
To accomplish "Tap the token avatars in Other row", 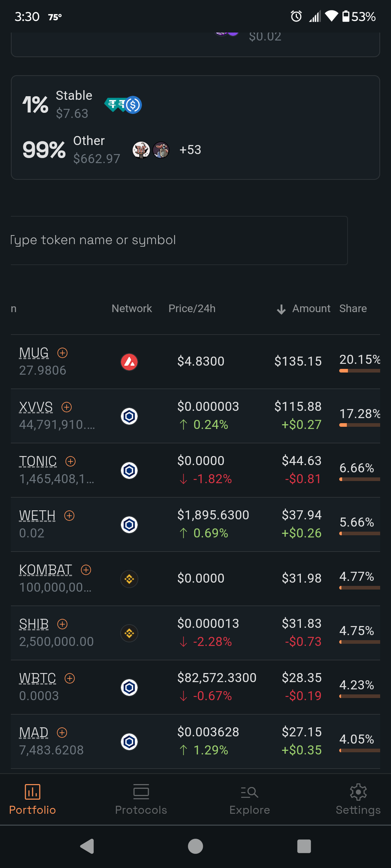I will click(x=151, y=150).
